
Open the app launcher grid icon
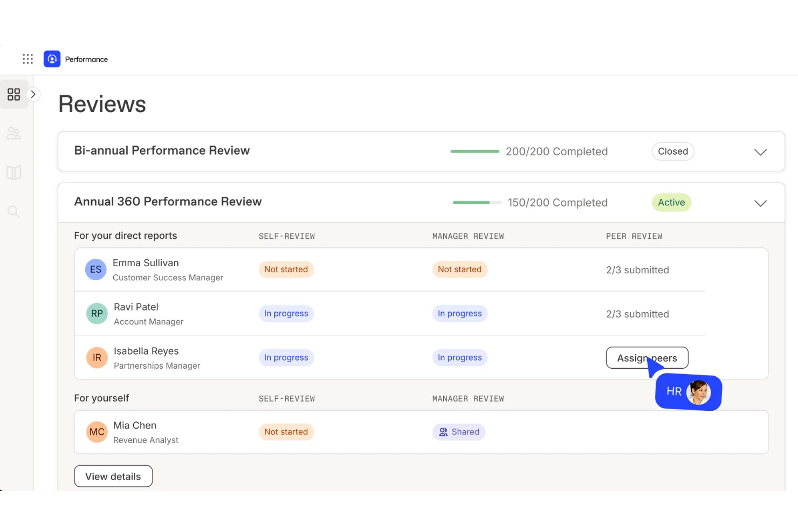[x=27, y=59]
